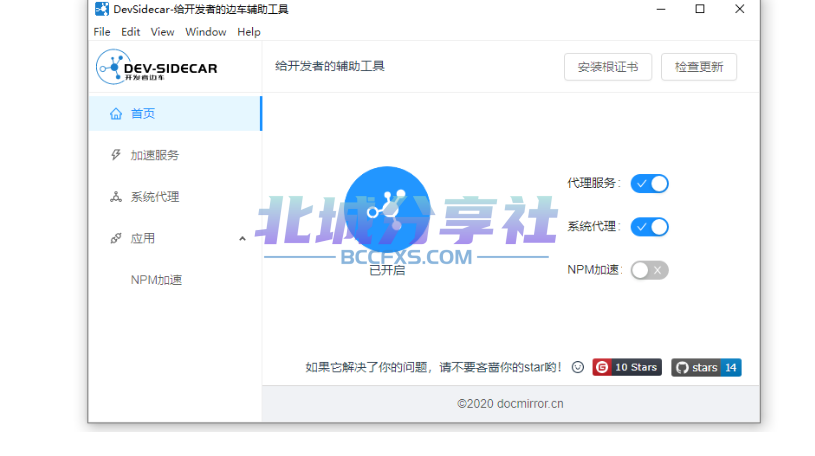Open the File menu

[102, 32]
